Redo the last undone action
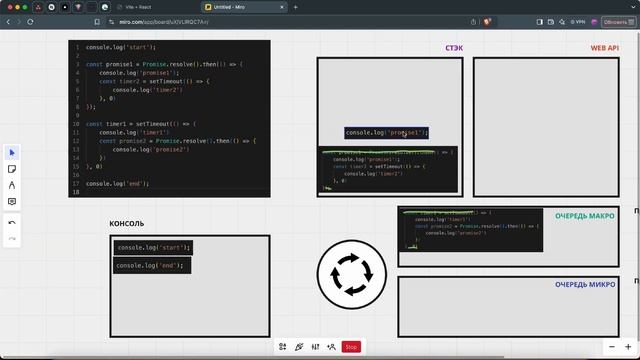The width and height of the screenshot is (640, 360). (12, 238)
